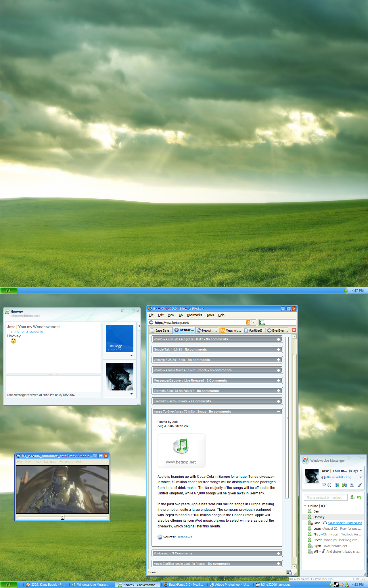
Task: Click the red close-tab icon in Firefox
Action: (x=294, y=330)
